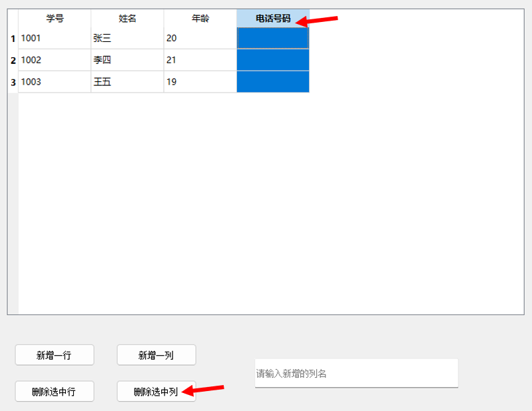This screenshot has width=532, height=411.
Task: Select the 年龄 column header
Action: click(x=200, y=19)
